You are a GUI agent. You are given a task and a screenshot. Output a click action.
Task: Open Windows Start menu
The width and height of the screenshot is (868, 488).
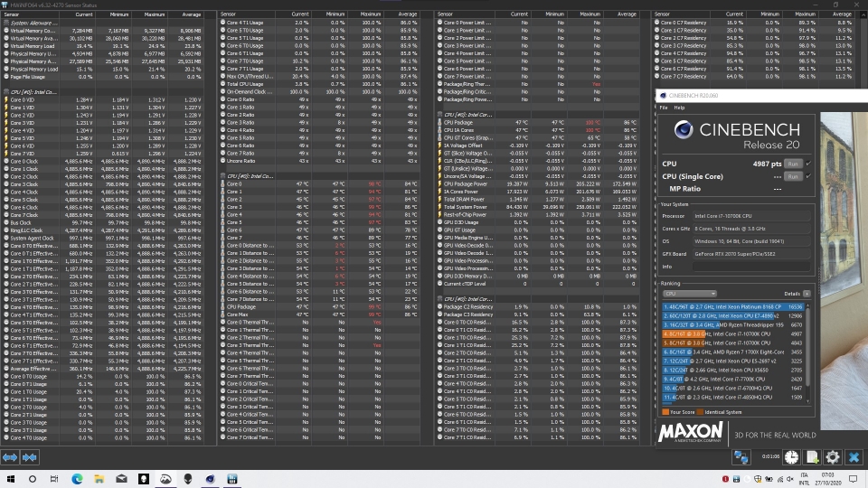(x=11, y=479)
